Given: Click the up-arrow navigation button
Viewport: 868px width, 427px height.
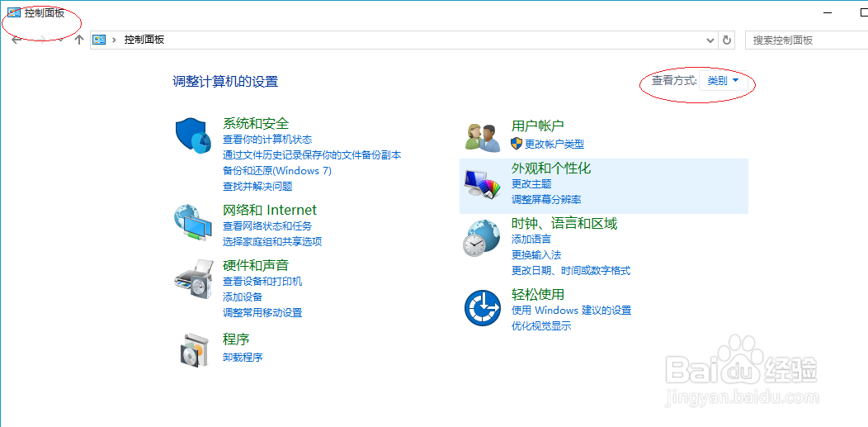Looking at the screenshot, I should [79, 40].
